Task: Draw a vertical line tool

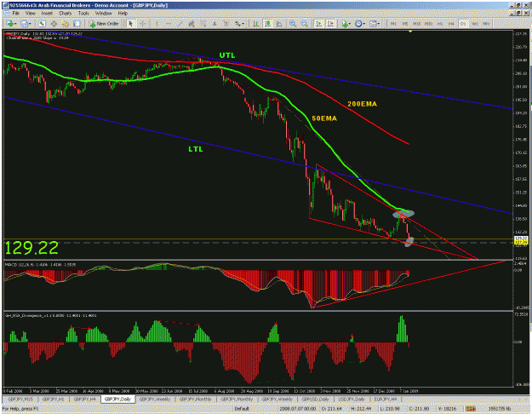Action: click(157, 24)
